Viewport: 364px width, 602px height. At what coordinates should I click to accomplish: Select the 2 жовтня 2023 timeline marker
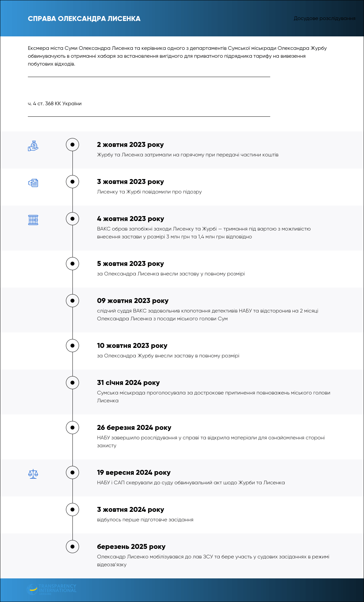click(x=72, y=145)
